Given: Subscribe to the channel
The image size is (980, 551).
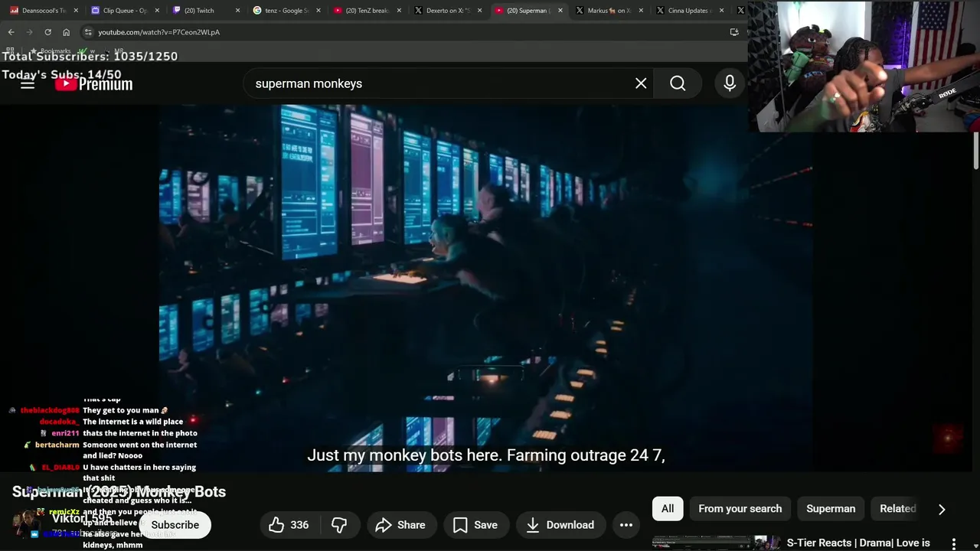Looking at the screenshot, I should click(x=175, y=525).
